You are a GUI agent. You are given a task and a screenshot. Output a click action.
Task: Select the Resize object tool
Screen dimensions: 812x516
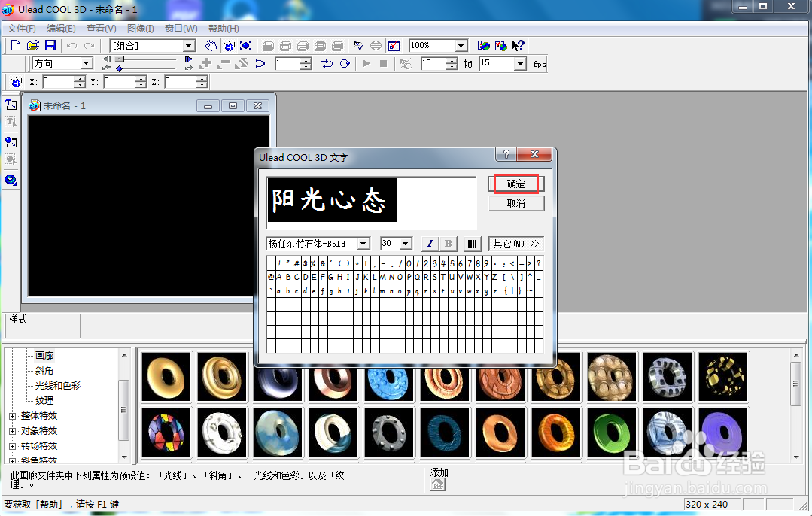click(246, 46)
